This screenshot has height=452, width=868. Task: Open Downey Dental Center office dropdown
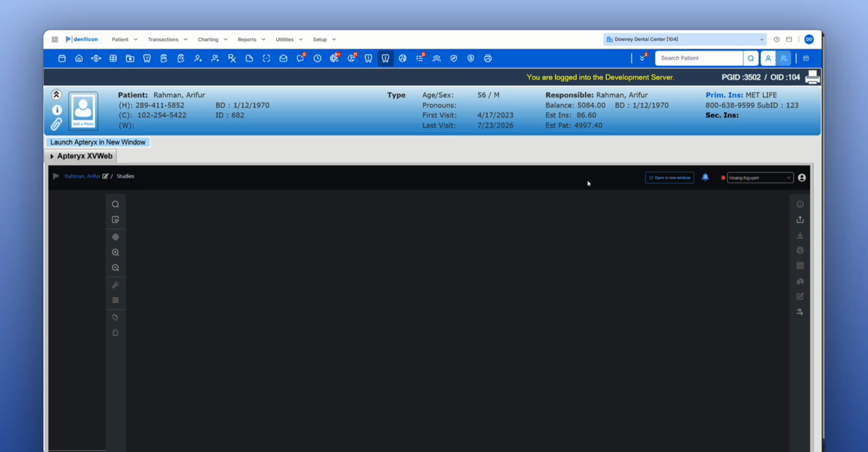685,40
